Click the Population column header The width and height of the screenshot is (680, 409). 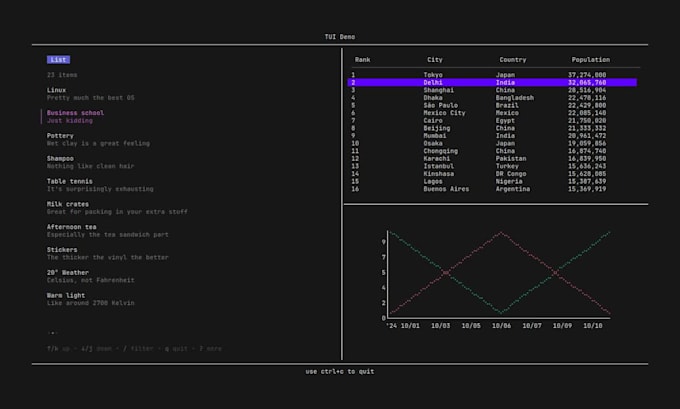590,59
